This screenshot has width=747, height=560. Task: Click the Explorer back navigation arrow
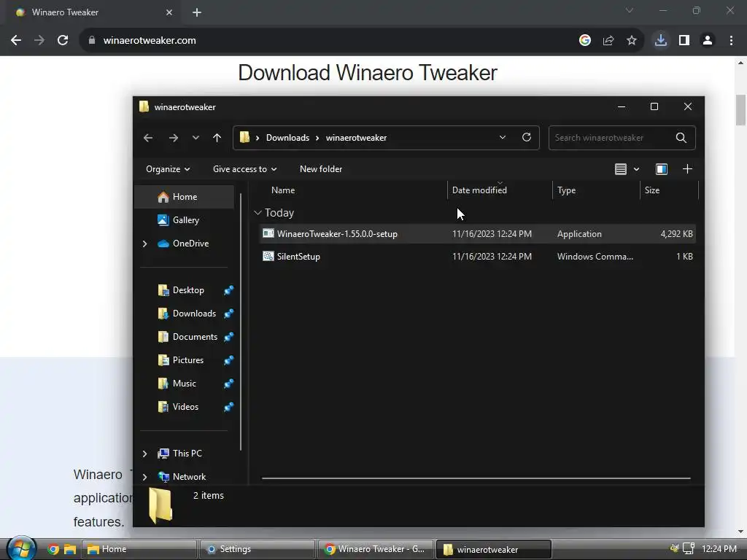pyautogui.click(x=148, y=138)
